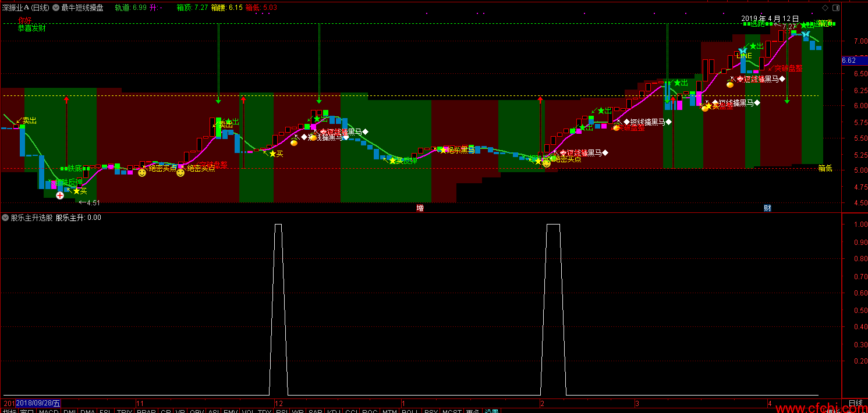Click the 窗口 tab in bottom bar
The width and height of the screenshot is (868, 413).
(x=27, y=410)
